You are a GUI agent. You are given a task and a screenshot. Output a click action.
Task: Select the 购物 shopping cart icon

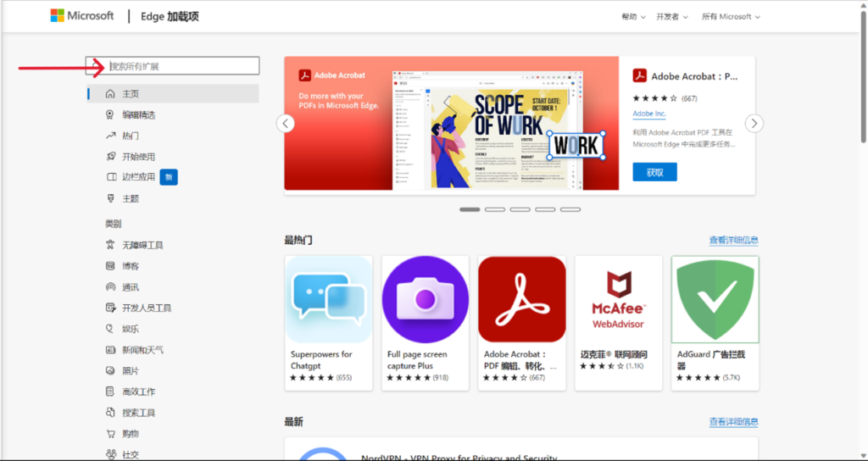coord(110,433)
